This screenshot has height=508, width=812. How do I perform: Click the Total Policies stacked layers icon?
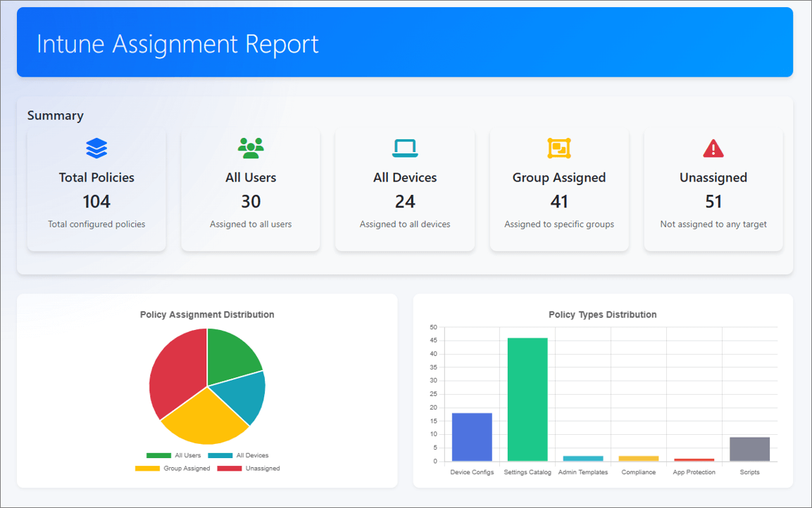pyautogui.click(x=96, y=148)
